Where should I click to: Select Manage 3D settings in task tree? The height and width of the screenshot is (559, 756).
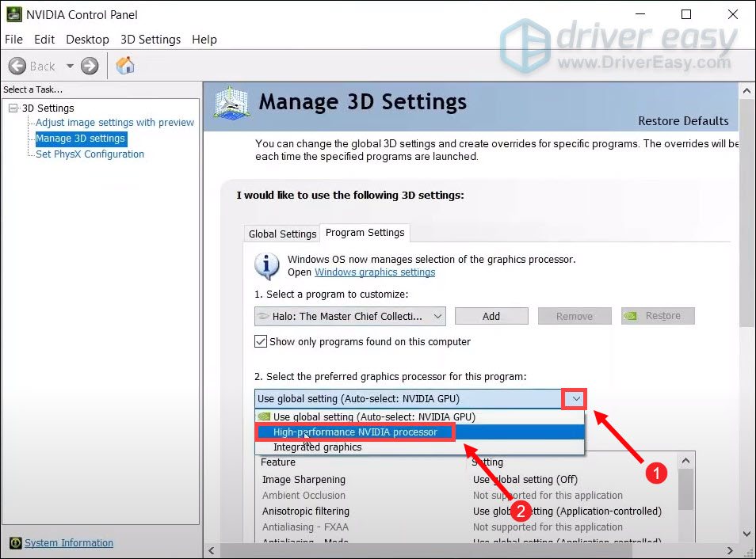81,139
